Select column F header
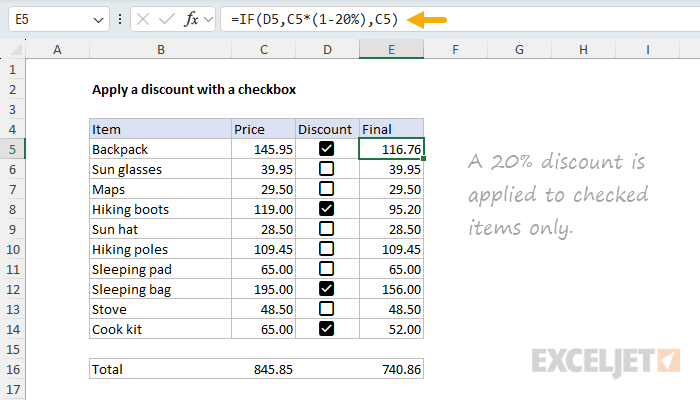 coord(455,50)
